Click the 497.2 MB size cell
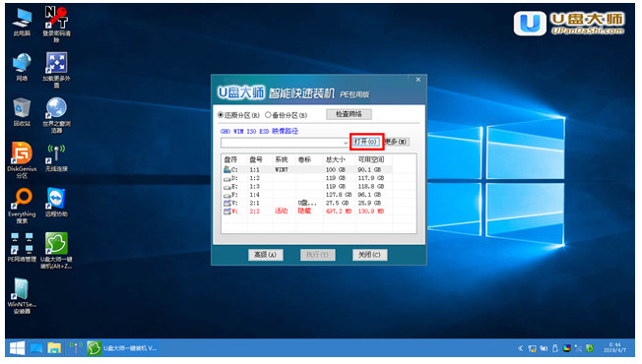Viewport: 642px width, 364px height. point(339,212)
